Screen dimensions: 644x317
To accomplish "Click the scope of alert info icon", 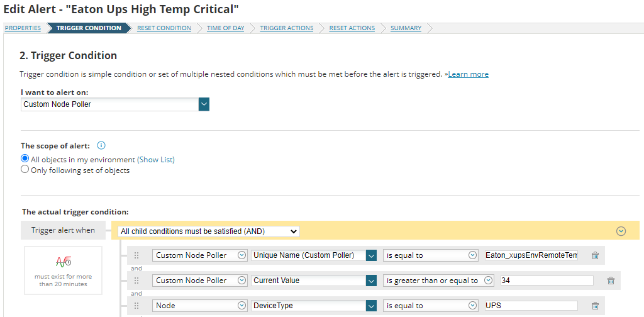I will pos(101,146).
